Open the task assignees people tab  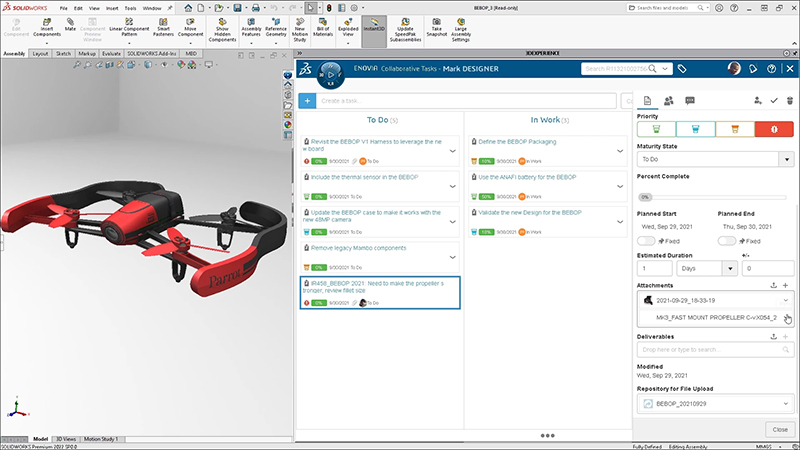tap(668, 101)
